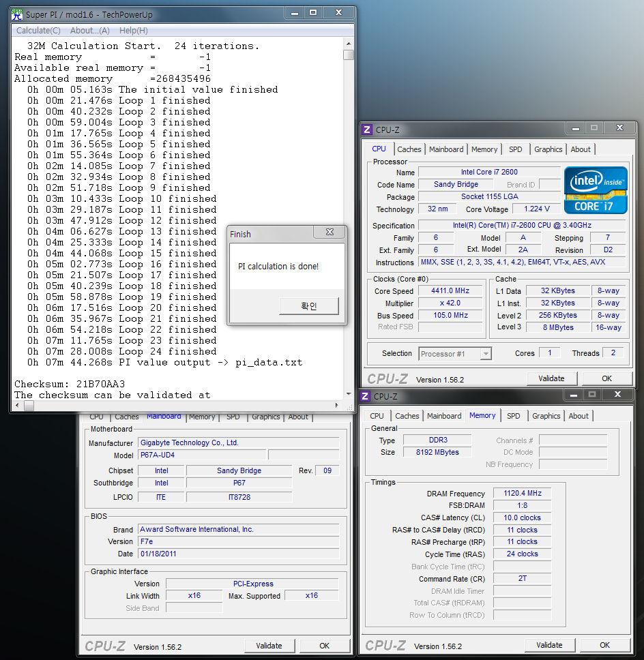Click the Command Rate 2T value

tap(523, 578)
